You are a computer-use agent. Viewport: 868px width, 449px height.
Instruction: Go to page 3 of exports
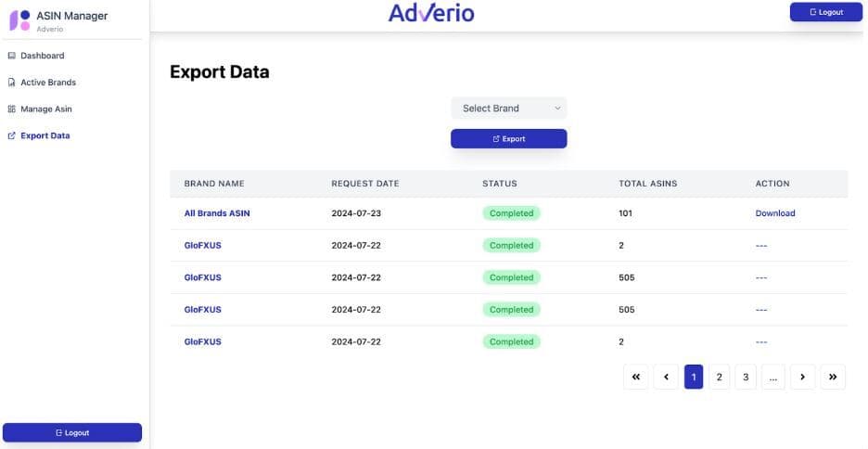[746, 377]
